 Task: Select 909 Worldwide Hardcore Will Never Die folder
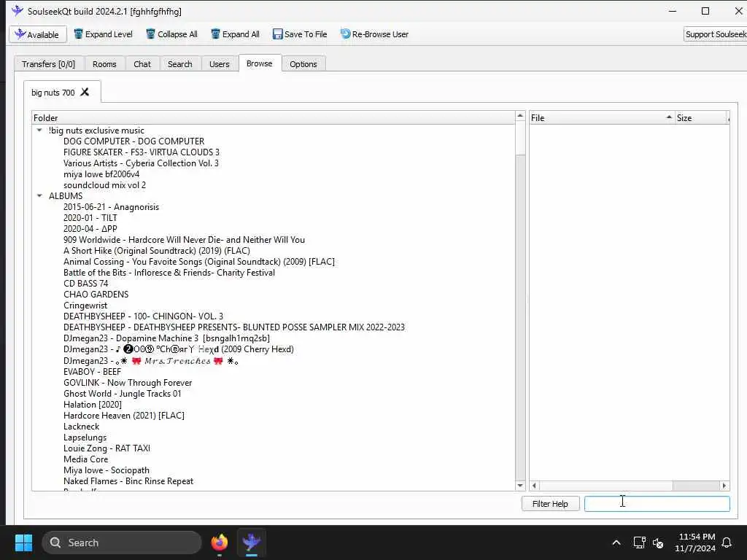[185, 240]
